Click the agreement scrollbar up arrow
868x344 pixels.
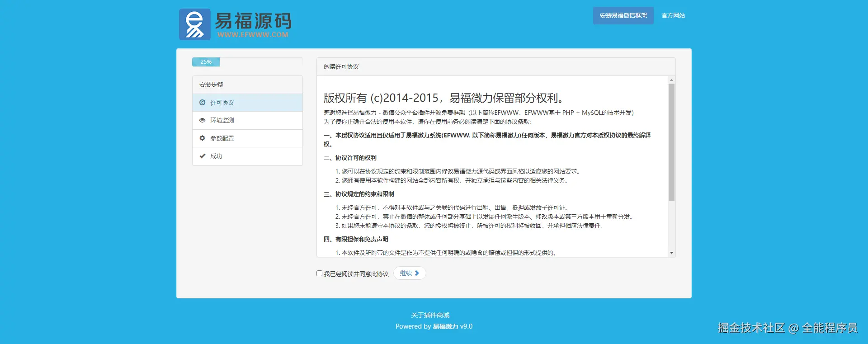(671, 80)
